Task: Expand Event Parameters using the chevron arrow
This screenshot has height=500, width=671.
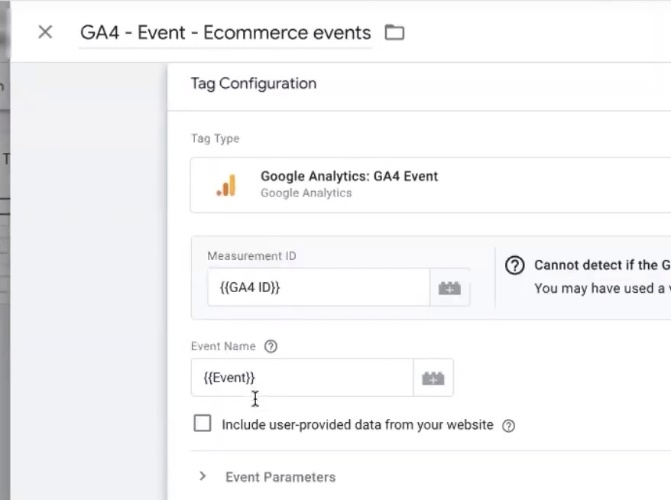Action: click(x=203, y=477)
